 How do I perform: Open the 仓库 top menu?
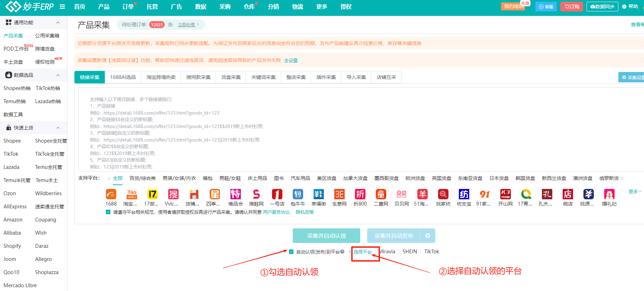pyautogui.click(x=249, y=7)
